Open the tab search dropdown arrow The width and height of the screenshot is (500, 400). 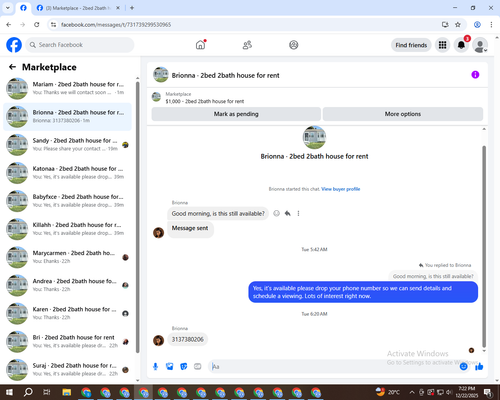tap(8, 8)
